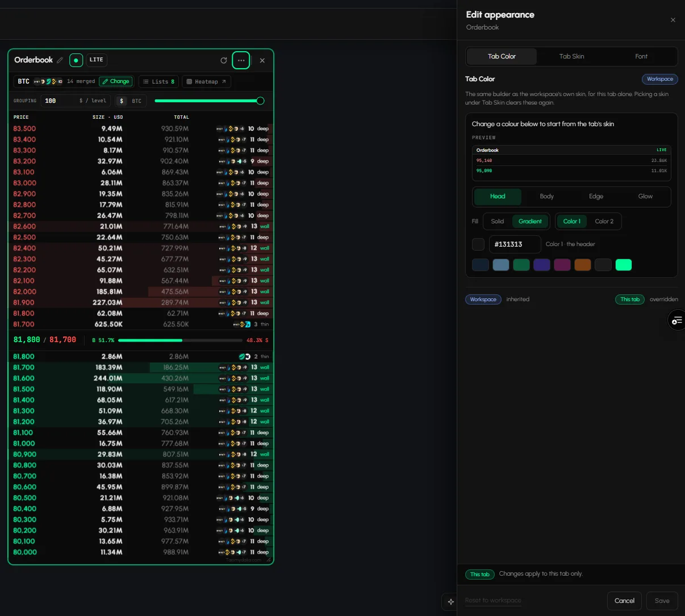Image resolution: width=685 pixels, height=616 pixels.
Task: Click exchange icons in the 83,500 row
Action: point(231,128)
